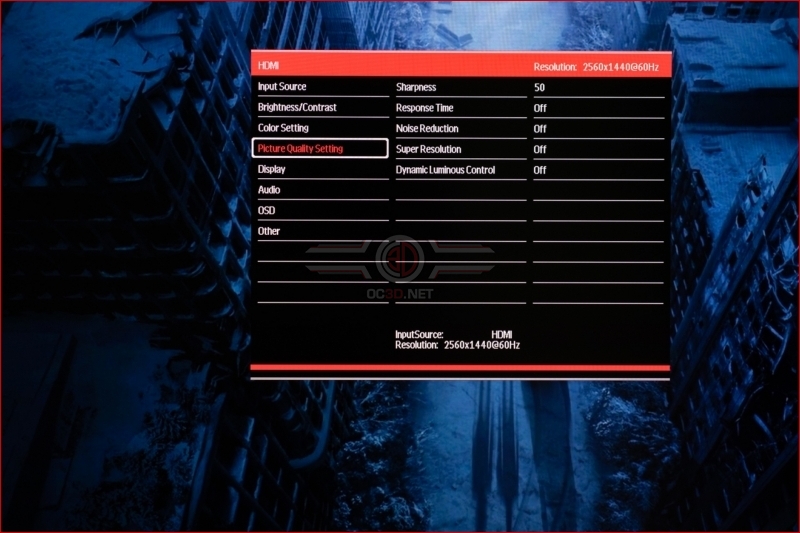Select Input Source in the OSD menu
Screen dimensions: 800x533
coord(282,87)
